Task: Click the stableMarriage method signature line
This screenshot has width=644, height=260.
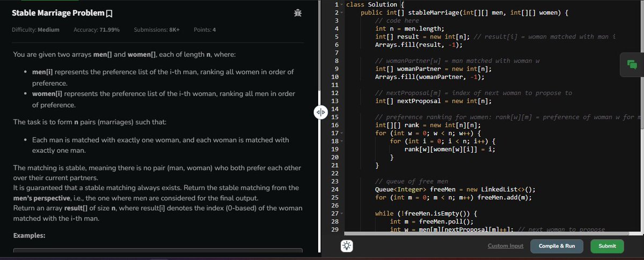Action: [x=465, y=12]
